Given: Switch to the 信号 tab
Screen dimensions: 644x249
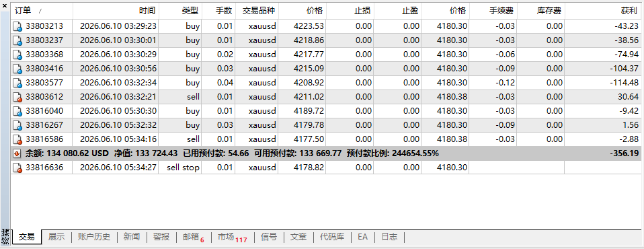Looking at the screenshot, I should click(x=269, y=237).
